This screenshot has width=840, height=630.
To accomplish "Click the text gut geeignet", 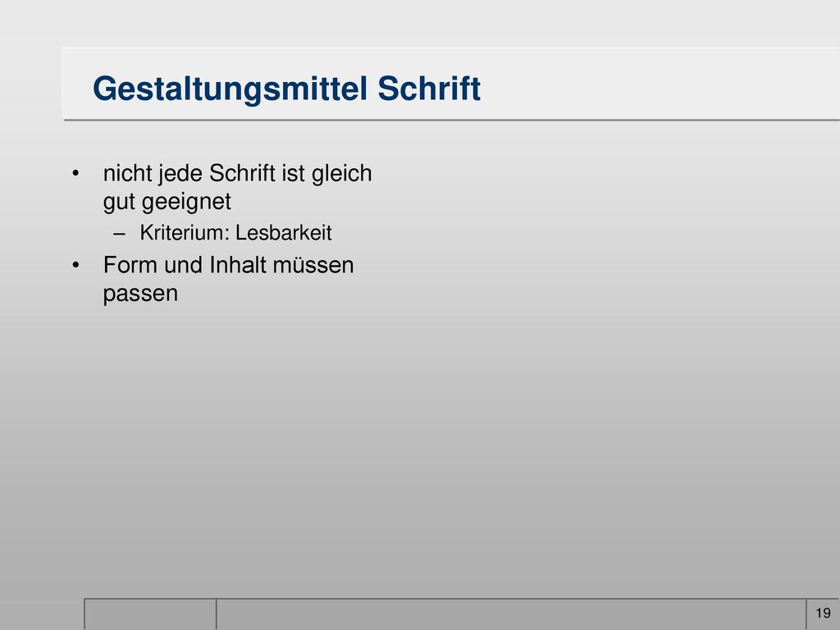I will (167, 202).
